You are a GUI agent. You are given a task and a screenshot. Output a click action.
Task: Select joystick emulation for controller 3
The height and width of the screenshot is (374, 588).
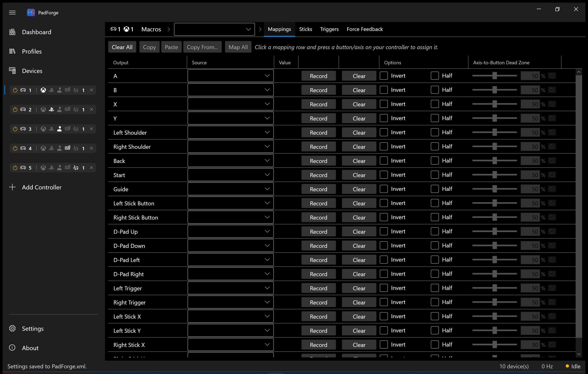click(60, 129)
